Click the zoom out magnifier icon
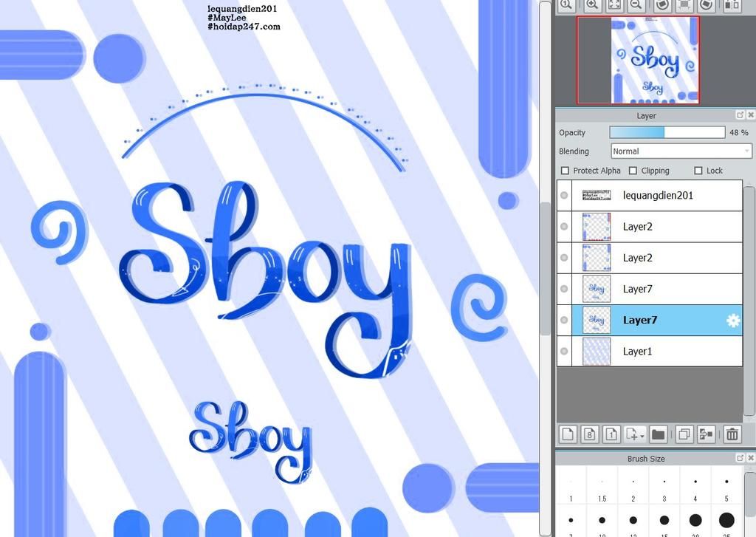 click(636, 5)
